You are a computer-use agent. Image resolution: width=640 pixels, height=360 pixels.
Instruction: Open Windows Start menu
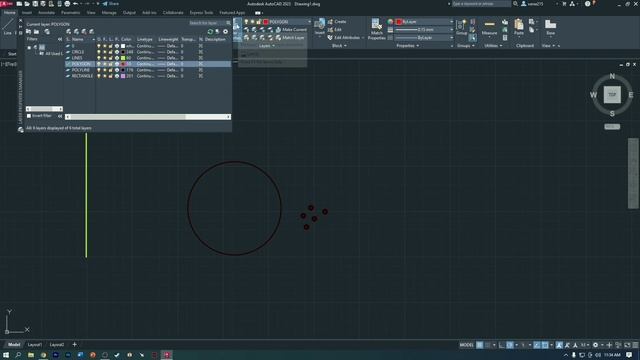[6, 355]
